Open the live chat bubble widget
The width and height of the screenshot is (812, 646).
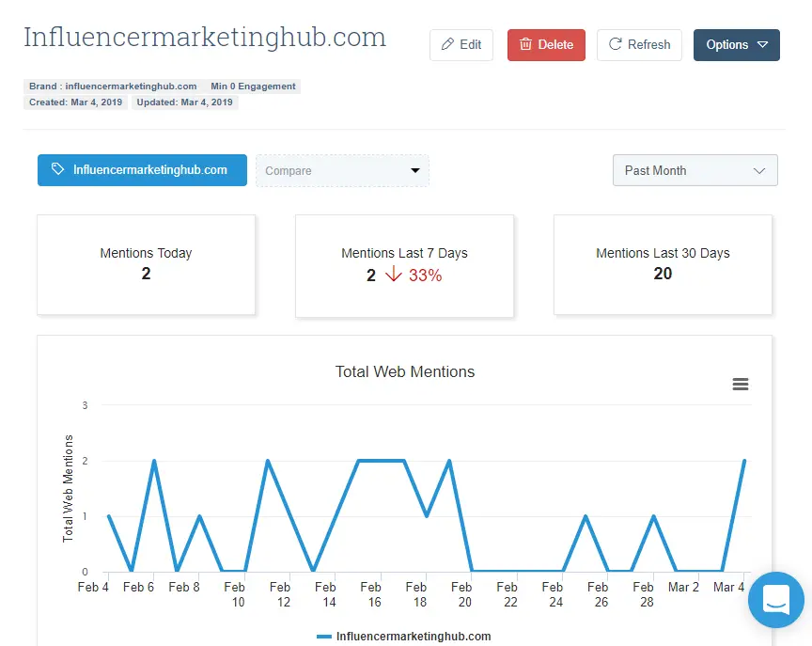(x=776, y=599)
